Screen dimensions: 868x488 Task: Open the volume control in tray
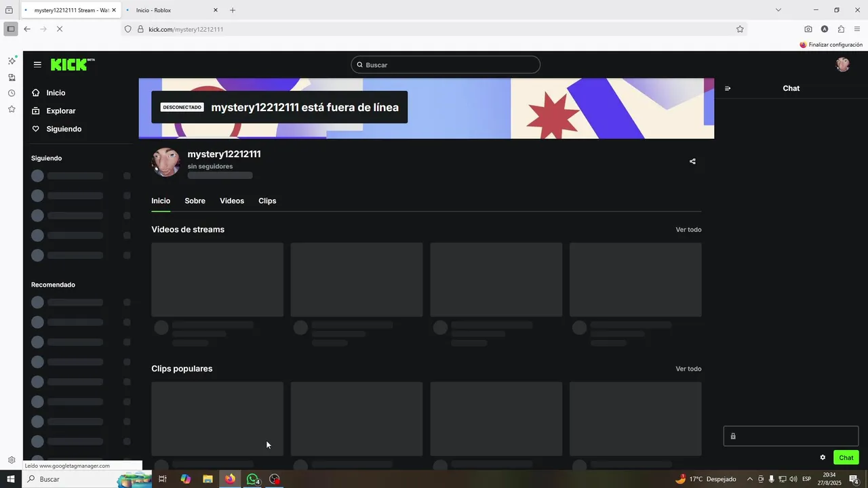[x=793, y=479]
